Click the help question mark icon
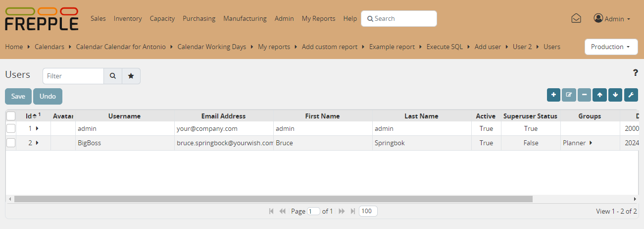 pyautogui.click(x=636, y=73)
